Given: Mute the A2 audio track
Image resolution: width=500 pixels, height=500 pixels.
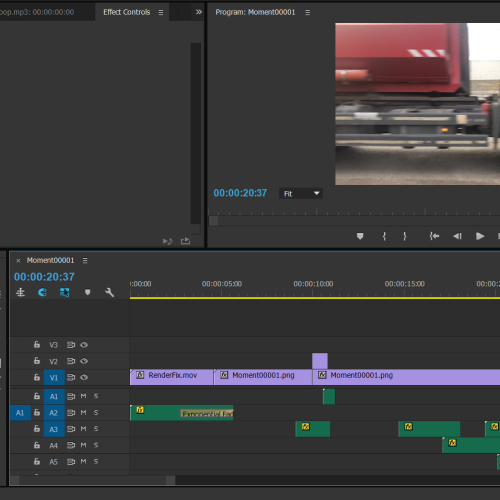Looking at the screenshot, I should pos(83,413).
